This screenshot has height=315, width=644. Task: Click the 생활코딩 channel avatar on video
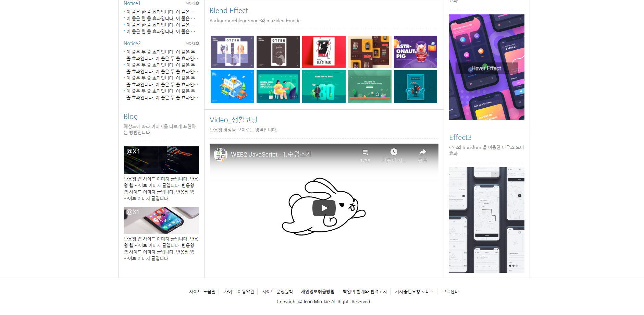coord(221,155)
